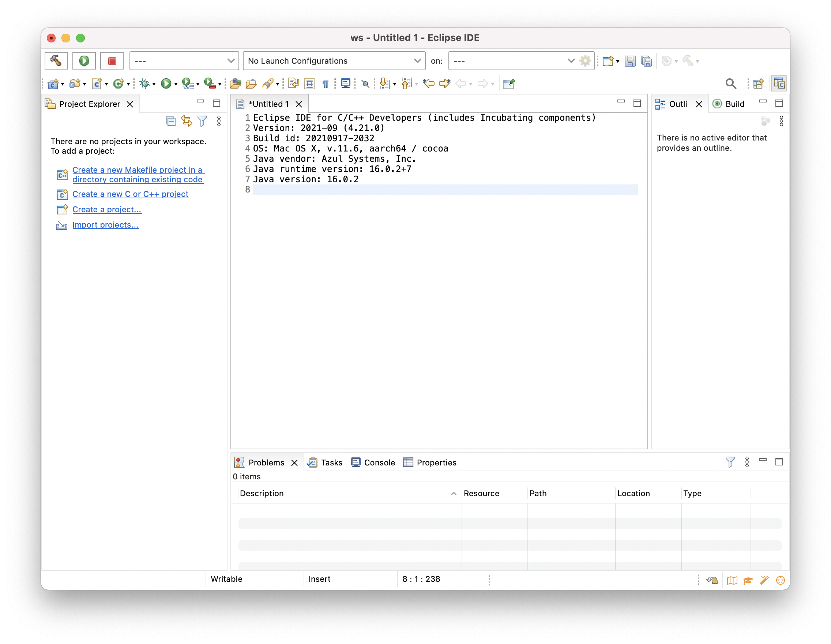This screenshot has height=644, width=831.
Task: Open the No Launch Configurations dropdown
Action: [x=334, y=61]
